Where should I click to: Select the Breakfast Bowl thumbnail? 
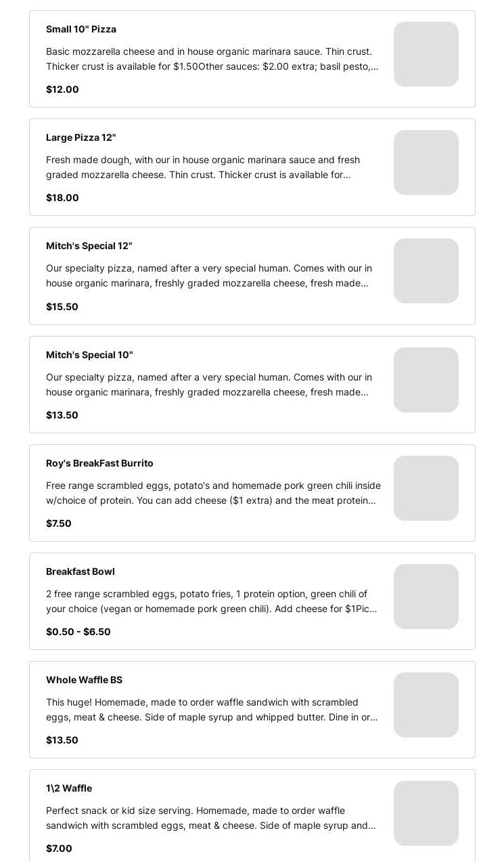click(x=426, y=597)
